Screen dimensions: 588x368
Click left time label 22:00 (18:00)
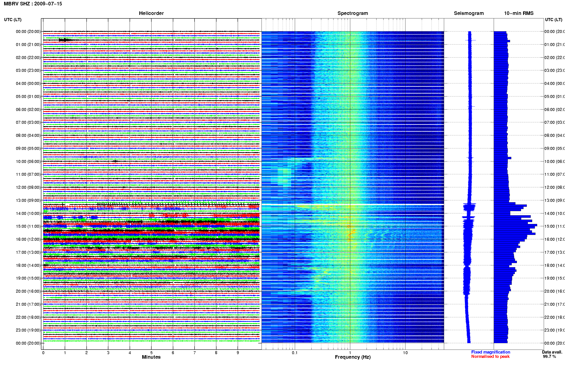point(28,317)
